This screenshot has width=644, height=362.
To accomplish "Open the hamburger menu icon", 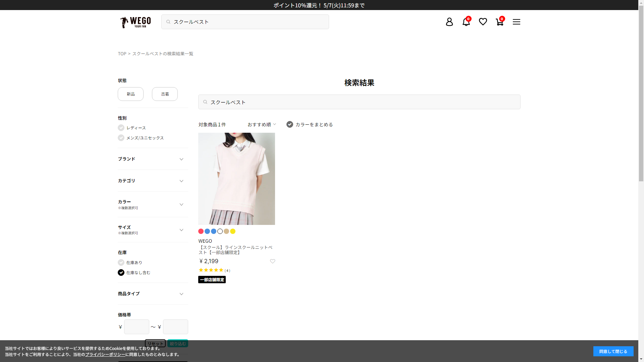I will tap(516, 22).
